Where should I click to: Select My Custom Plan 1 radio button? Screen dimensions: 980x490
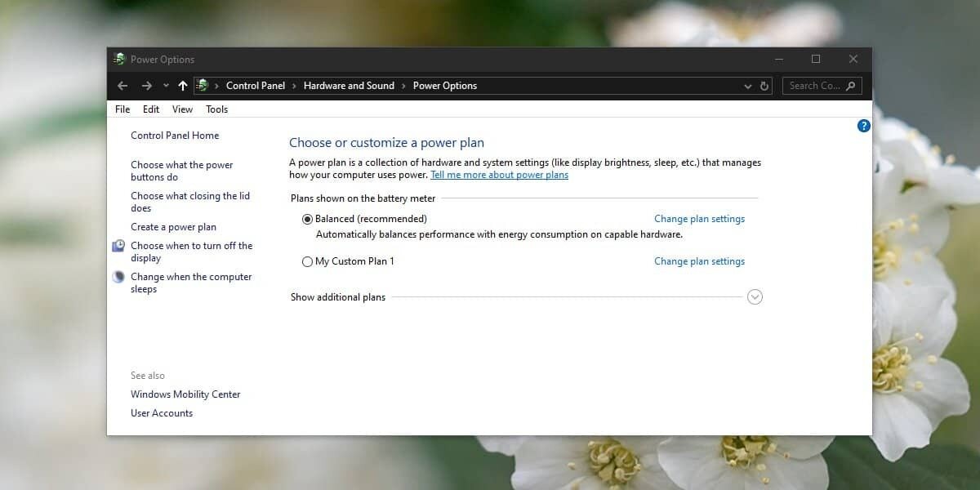point(307,261)
